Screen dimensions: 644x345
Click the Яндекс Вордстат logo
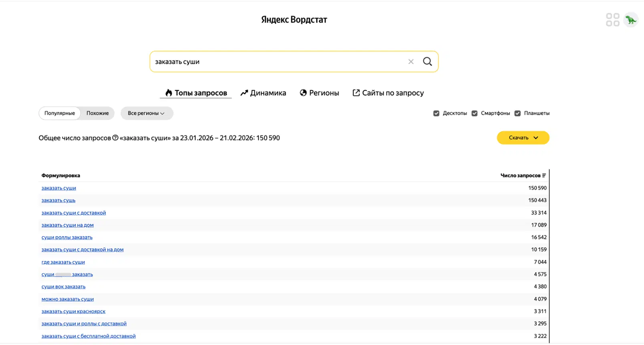pyautogui.click(x=294, y=20)
